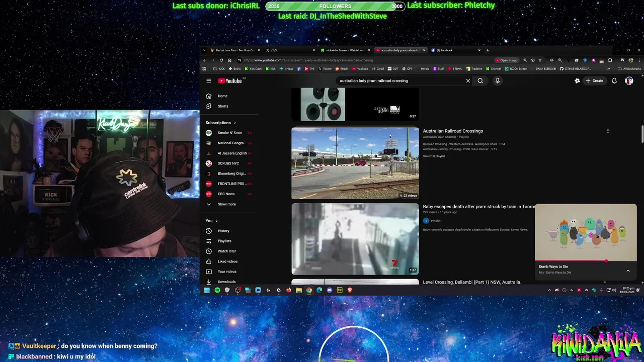Open Discord from the taskbar
Viewport: 644px width, 362px height.
click(x=330, y=290)
